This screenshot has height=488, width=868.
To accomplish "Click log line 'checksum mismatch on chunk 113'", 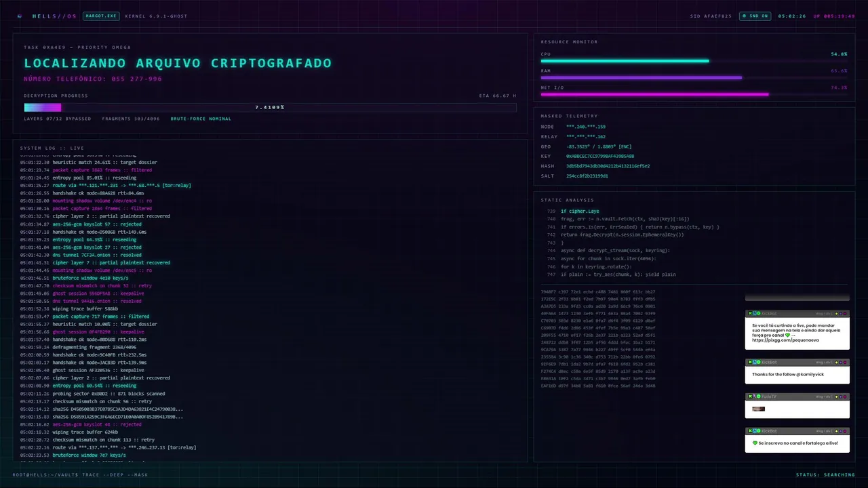I will click(87, 440).
